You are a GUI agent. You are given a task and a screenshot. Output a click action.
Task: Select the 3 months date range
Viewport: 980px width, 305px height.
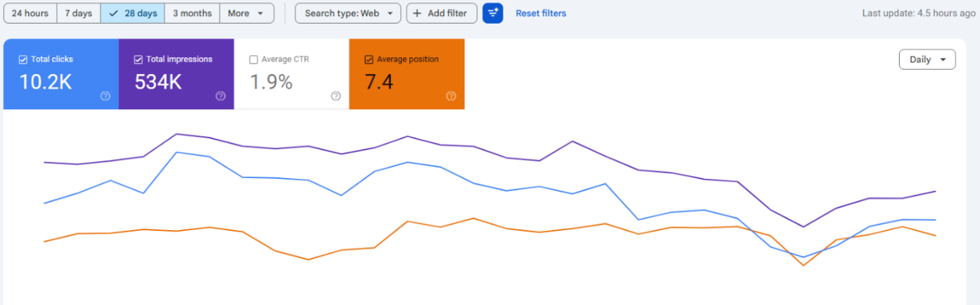(192, 13)
